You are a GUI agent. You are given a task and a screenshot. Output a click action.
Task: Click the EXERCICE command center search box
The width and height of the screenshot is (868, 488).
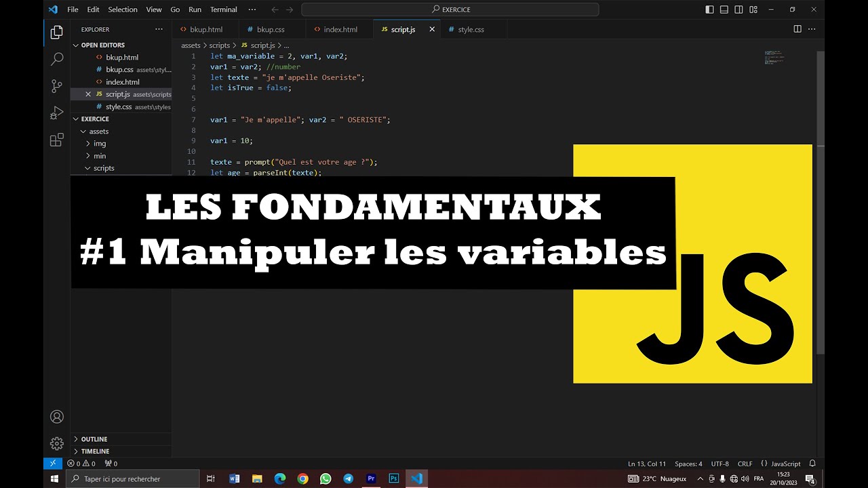point(450,9)
